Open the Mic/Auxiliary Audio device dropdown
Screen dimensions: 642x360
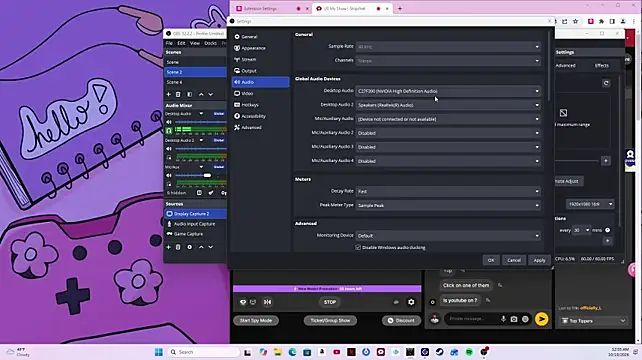(448, 119)
